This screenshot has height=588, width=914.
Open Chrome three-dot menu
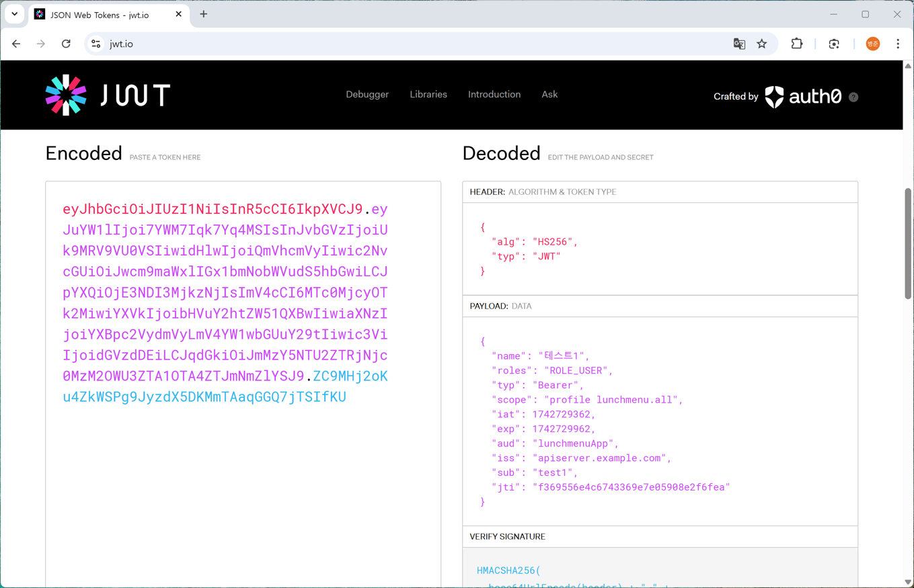(898, 44)
